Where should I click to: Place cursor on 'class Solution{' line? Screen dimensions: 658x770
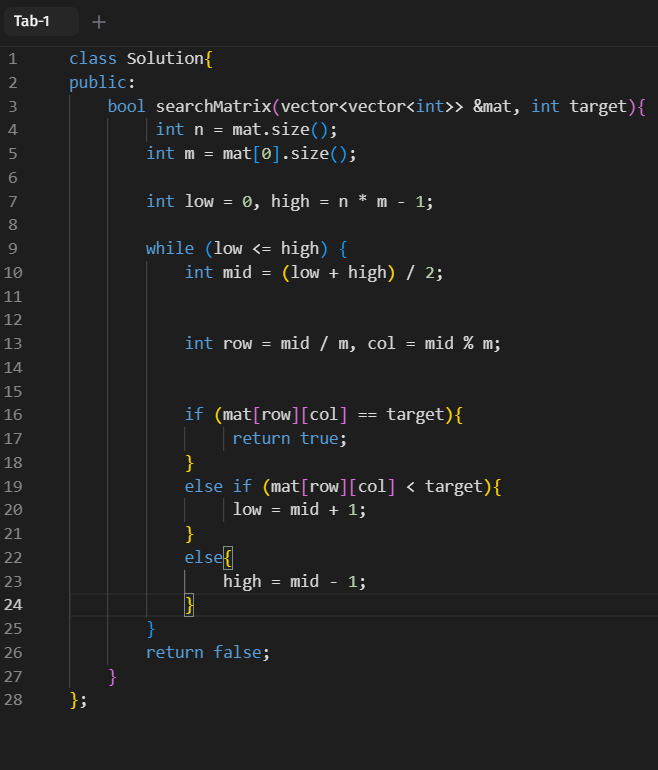[x=141, y=59]
